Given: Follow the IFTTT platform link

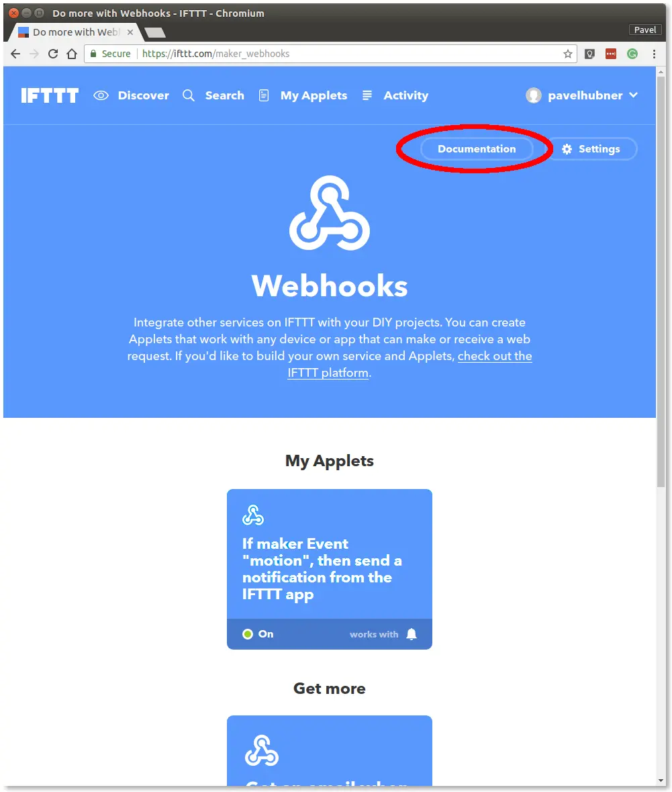Looking at the screenshot, I should pos(328,373).
